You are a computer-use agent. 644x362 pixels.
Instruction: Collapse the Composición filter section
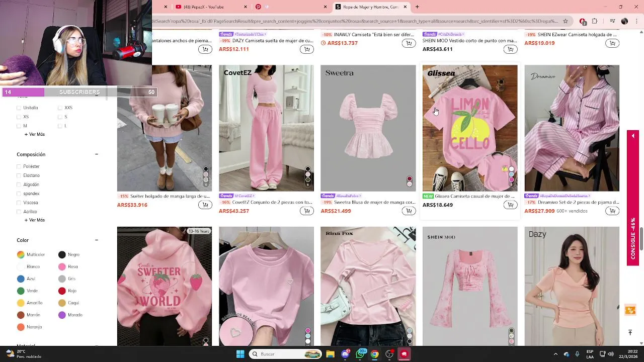(x=97, y=154)
